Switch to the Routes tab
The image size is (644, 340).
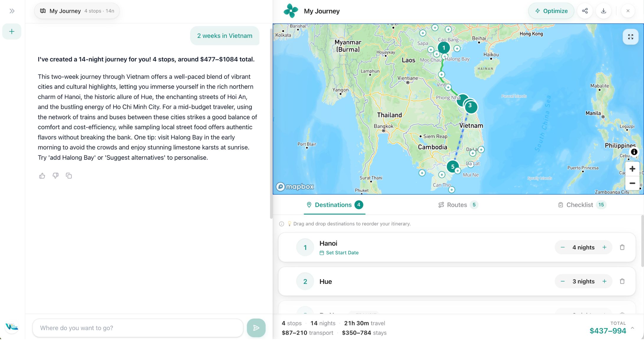point(458,205)
